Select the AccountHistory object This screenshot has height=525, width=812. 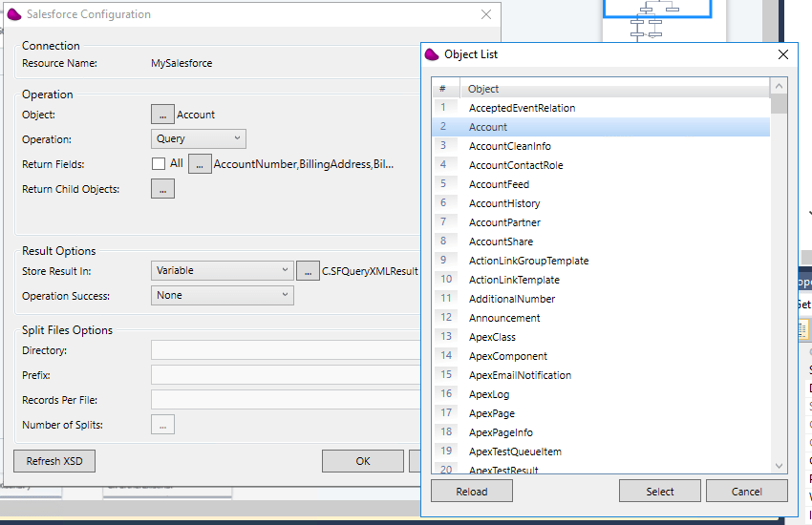click(601, 203)
